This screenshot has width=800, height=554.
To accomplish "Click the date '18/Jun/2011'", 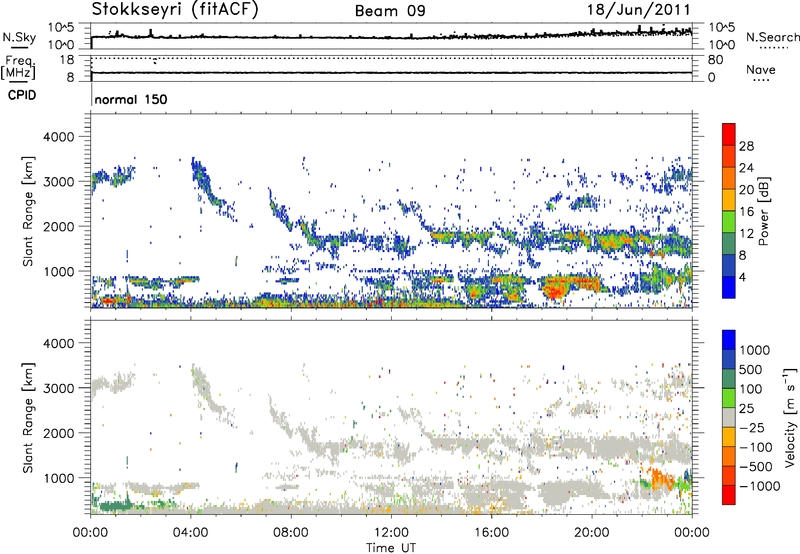I will tap(638, 9).
